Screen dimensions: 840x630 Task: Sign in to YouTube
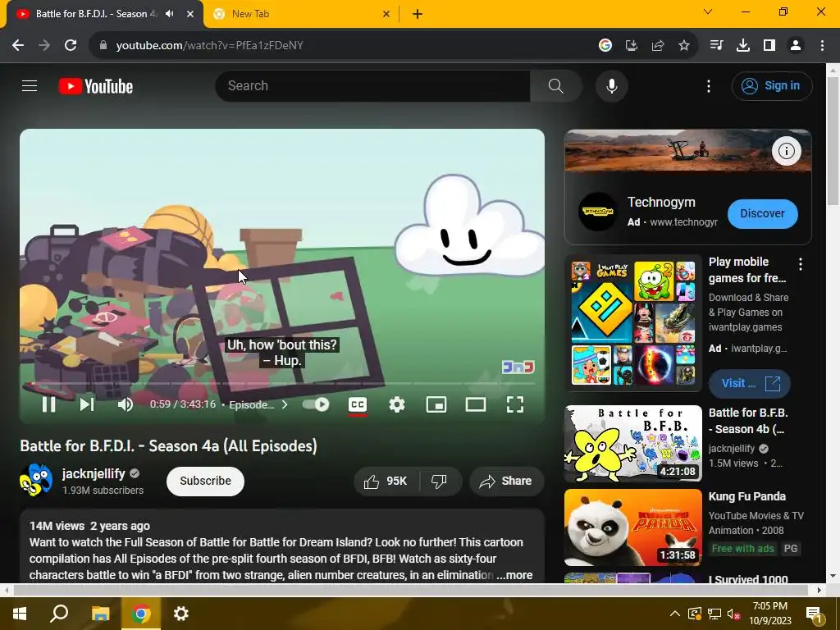(771, 85)
